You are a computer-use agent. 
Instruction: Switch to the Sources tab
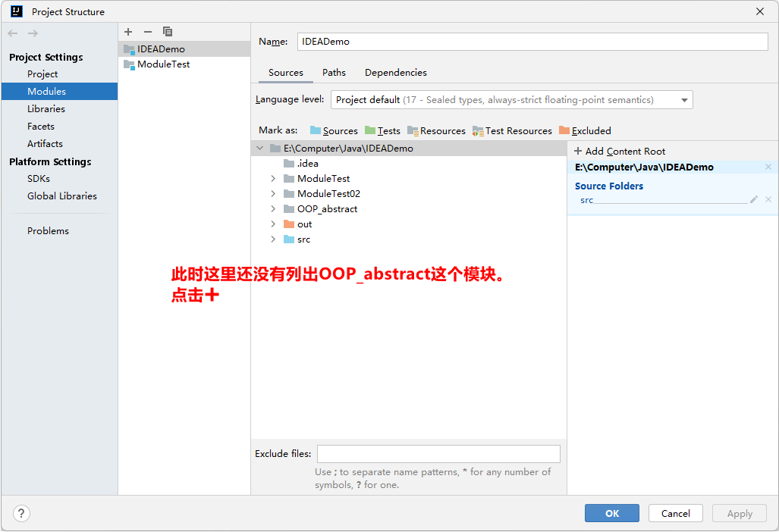pos(286,73)
